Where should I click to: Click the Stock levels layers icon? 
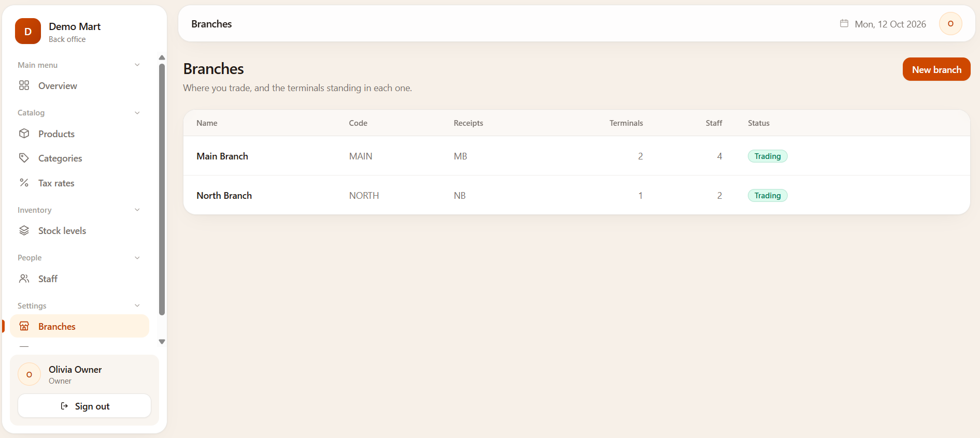pyautogui.click(x=24, y=230)
